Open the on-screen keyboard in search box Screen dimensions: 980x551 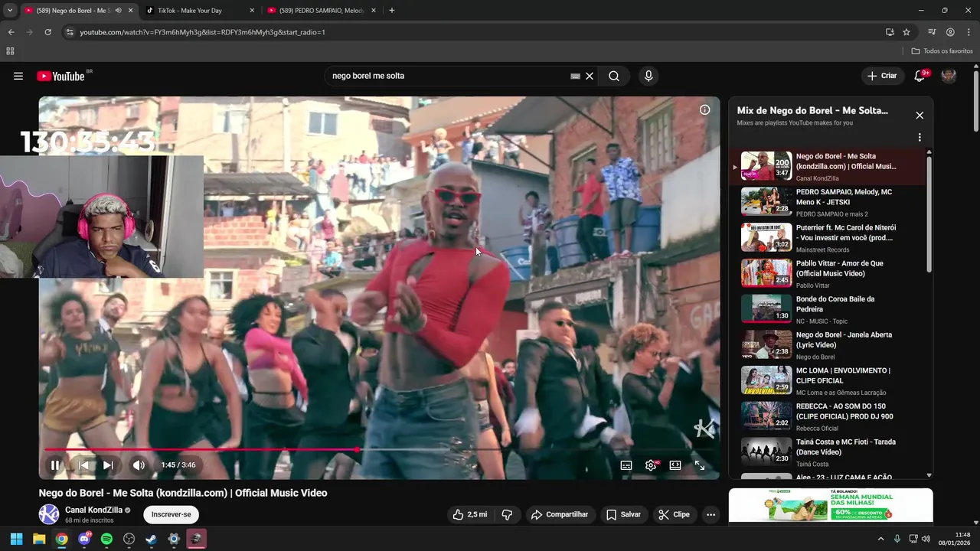(575, 76)
